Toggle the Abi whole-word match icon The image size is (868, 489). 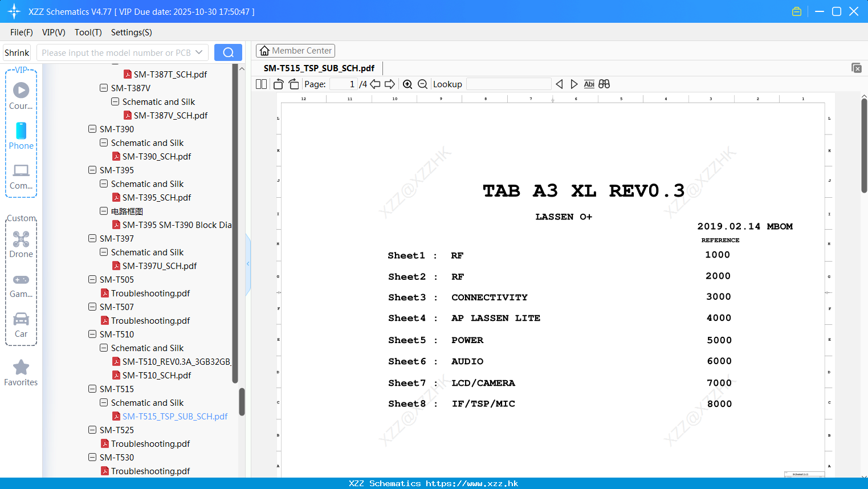click(589, 84)
